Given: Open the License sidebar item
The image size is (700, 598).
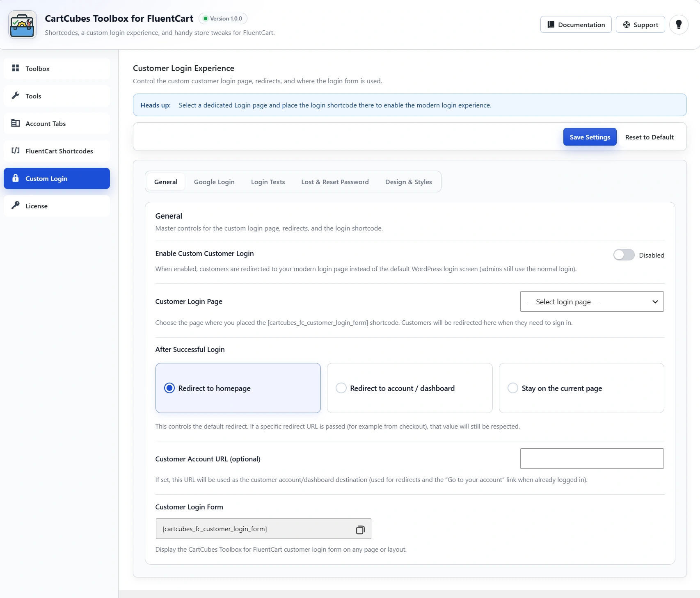Looking at the screenshot, I should click(x=57, y=206).
